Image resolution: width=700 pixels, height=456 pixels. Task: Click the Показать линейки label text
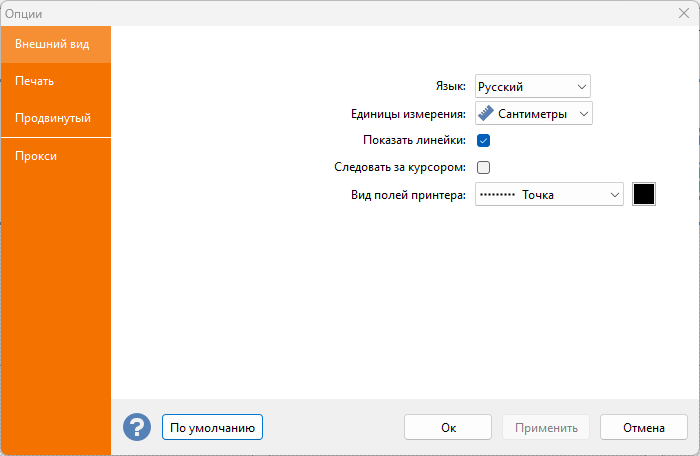pos(414,141)
